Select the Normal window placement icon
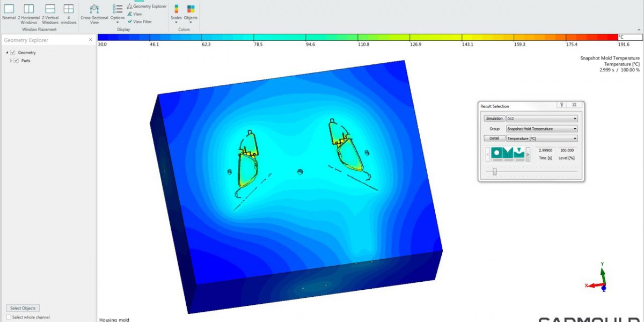 point(9,9)
